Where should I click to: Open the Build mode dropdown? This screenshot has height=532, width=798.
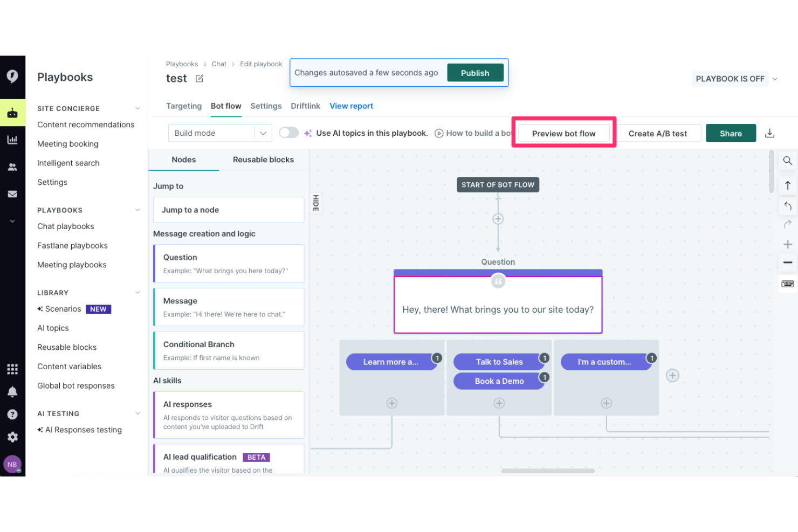[x=220, y=133]
